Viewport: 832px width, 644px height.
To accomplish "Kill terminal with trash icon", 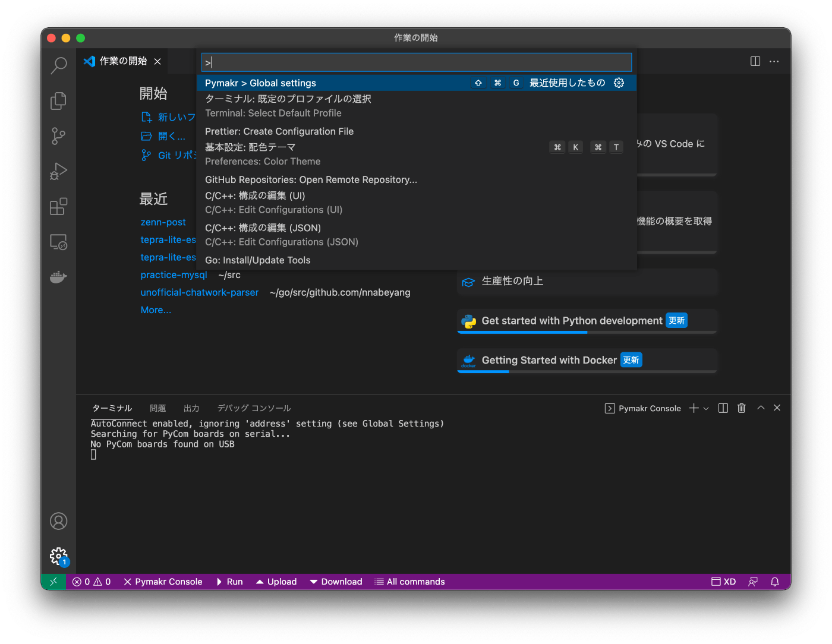I will pyautogui.click(x=742, y=408).
